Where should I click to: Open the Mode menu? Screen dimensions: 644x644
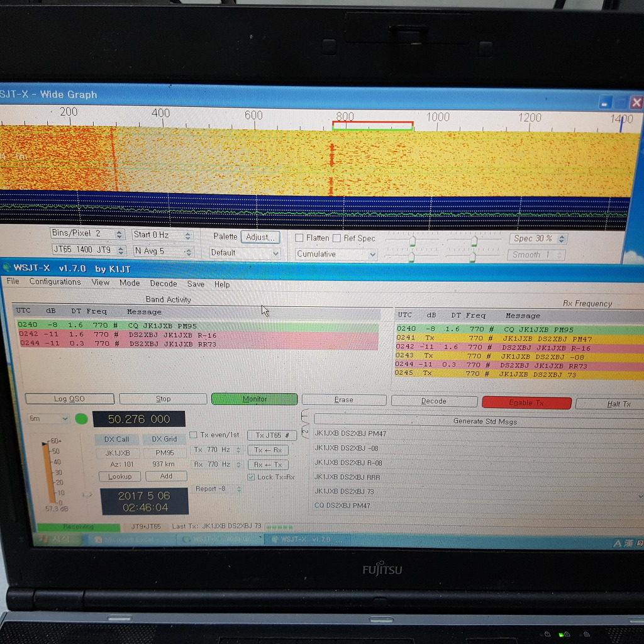coord(130,282)
